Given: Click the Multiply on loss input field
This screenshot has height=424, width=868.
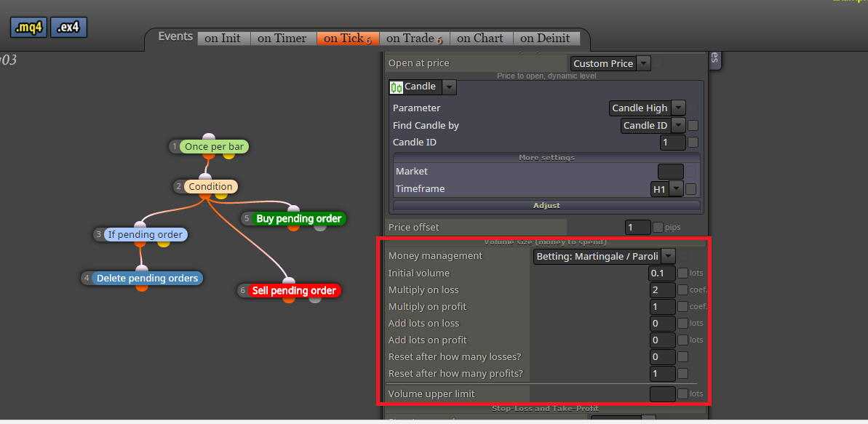Looking at the screenshot, I should click(663, 289).
